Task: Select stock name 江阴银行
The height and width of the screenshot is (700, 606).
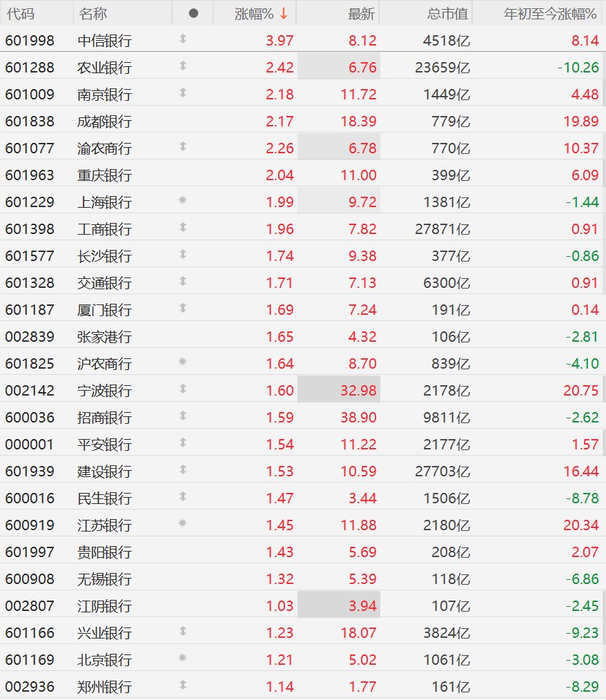Action: pos(104,606)
